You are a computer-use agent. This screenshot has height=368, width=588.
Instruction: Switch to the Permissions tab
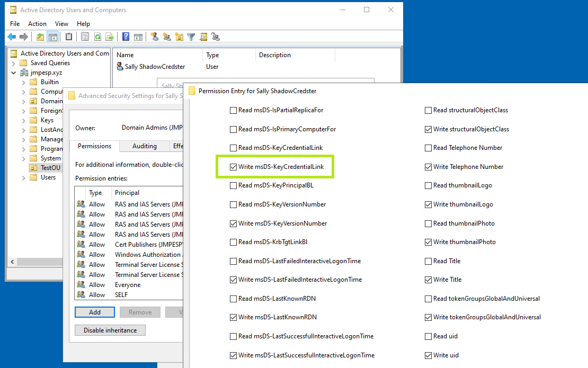coord(94,146)
